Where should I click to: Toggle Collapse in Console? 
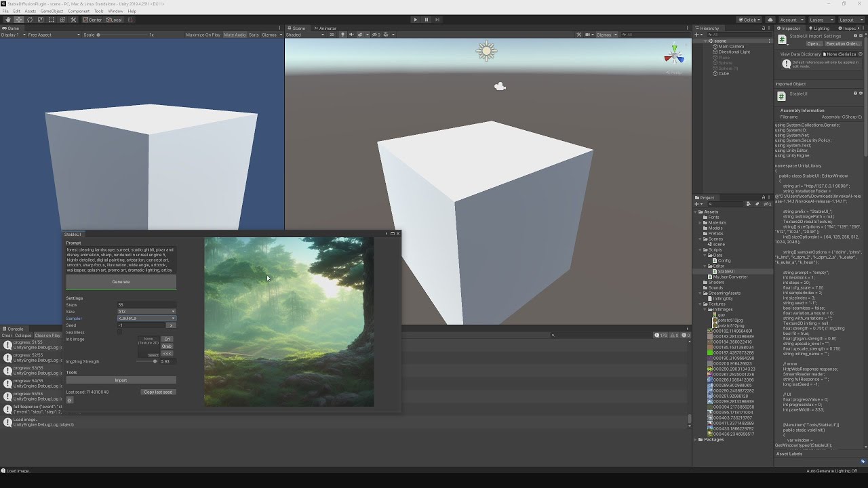[x=24, y=335]
